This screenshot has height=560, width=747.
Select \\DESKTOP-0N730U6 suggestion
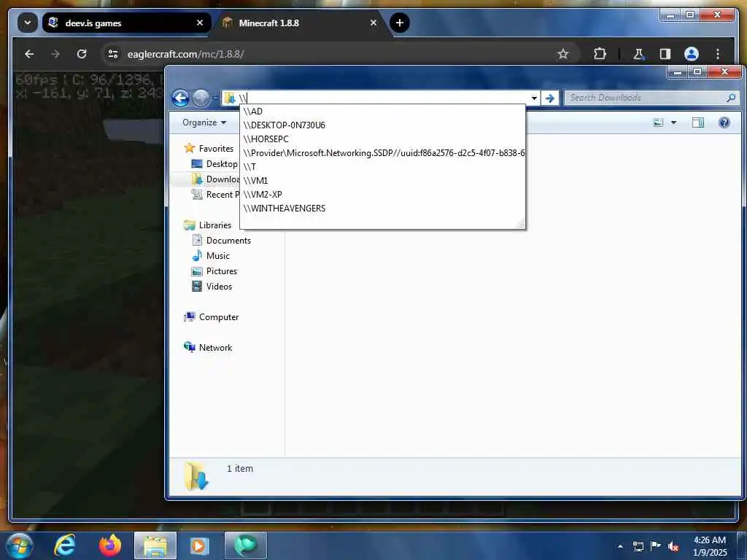tap(382, 125)
